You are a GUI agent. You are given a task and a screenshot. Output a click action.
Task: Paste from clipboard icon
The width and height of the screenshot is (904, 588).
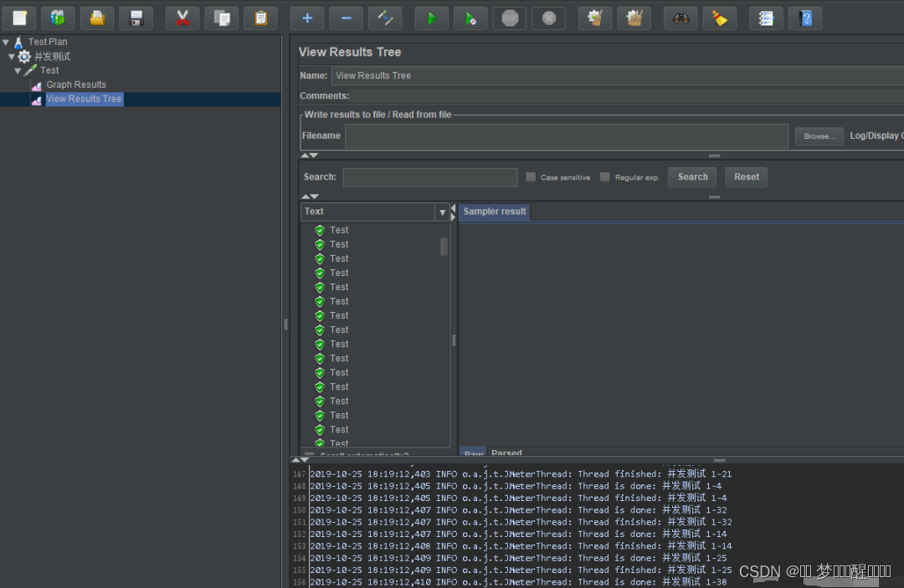(x=260, y=18)
